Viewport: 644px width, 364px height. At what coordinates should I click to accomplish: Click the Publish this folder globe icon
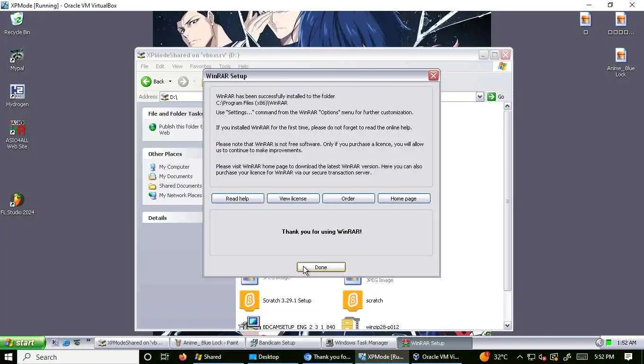point(152,127)
